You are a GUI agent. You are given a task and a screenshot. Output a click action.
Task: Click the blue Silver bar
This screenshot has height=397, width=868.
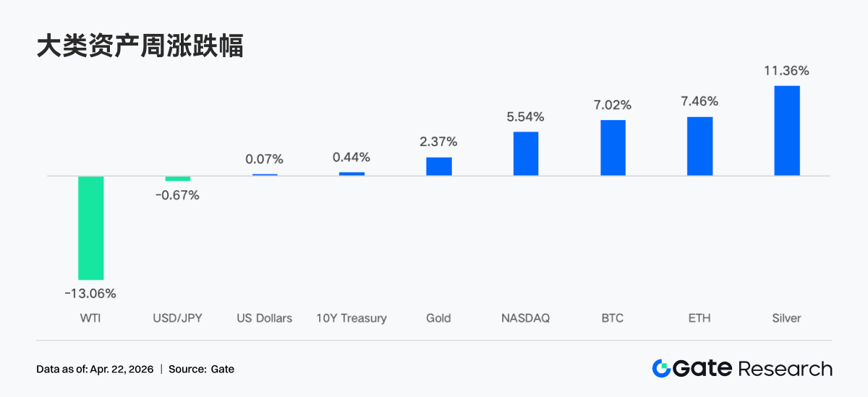click(x=787, y=131)
